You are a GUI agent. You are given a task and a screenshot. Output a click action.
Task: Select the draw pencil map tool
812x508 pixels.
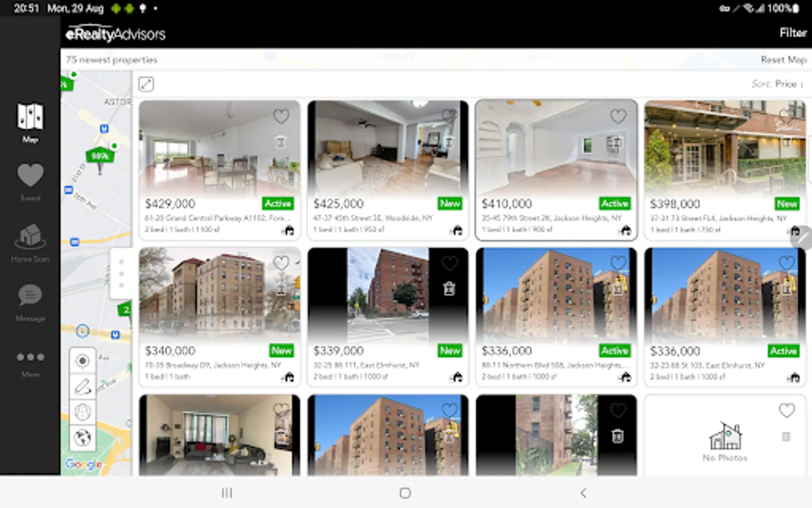82,387
